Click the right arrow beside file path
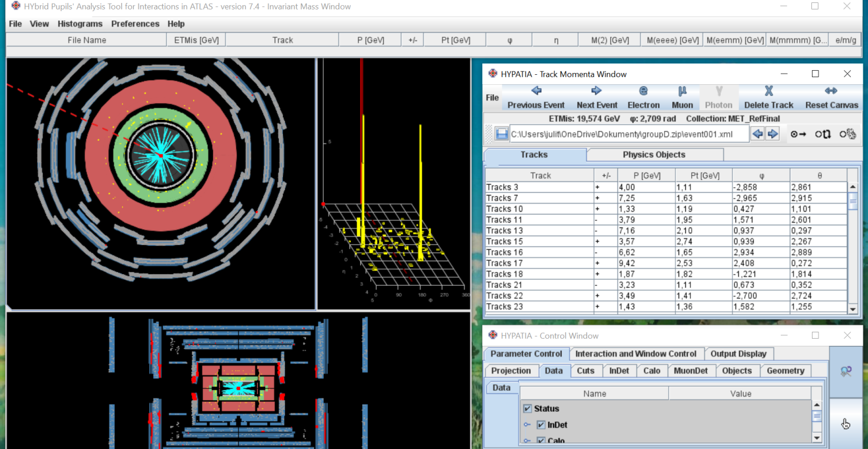 pyautogui.click(x=772, y=134)
